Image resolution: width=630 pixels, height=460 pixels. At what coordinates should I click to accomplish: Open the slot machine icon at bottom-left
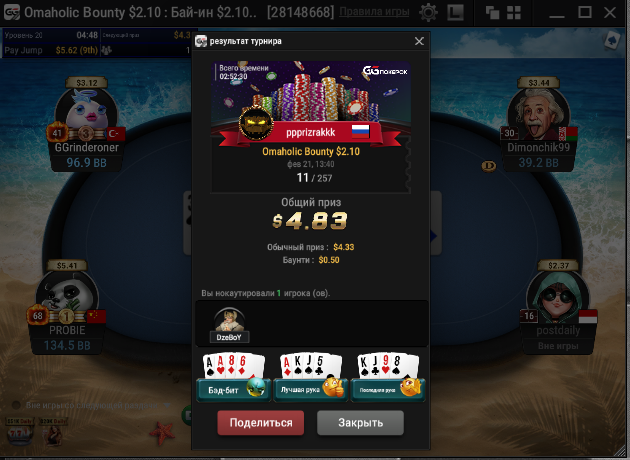19,432
